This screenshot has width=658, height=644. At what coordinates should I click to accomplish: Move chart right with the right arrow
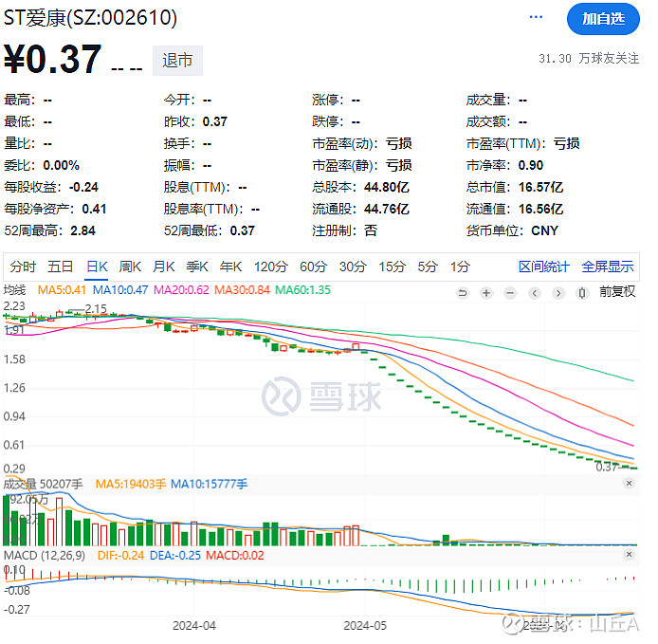(x=558, y=293)
